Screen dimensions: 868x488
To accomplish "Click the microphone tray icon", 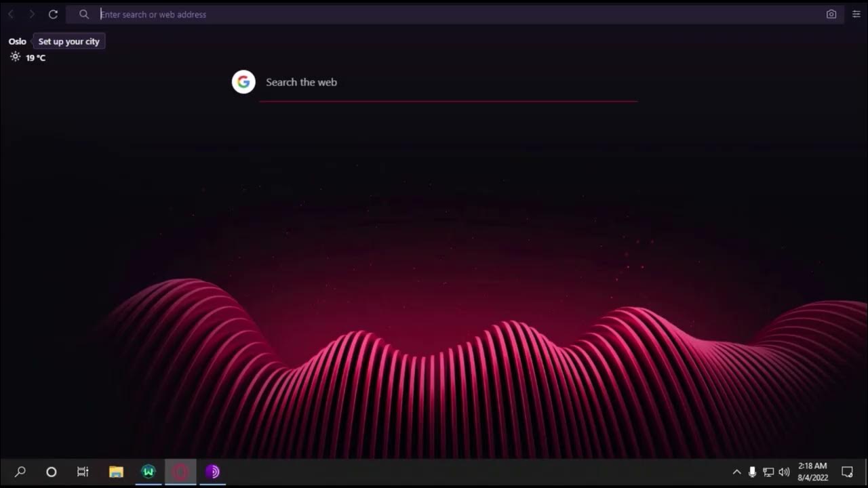I will click(752, 472).
